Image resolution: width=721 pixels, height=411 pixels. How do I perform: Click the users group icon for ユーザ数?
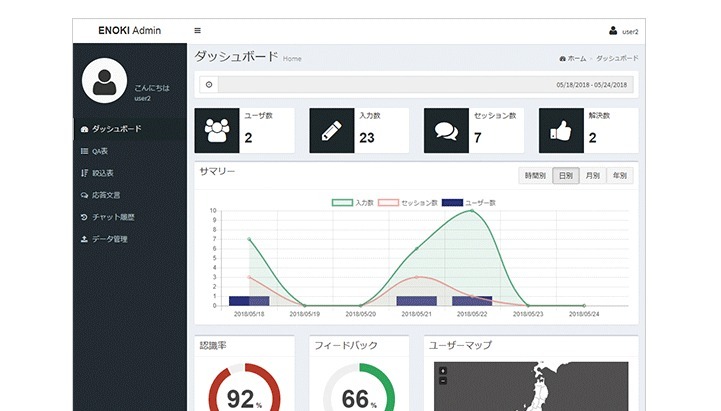(217, 131)
